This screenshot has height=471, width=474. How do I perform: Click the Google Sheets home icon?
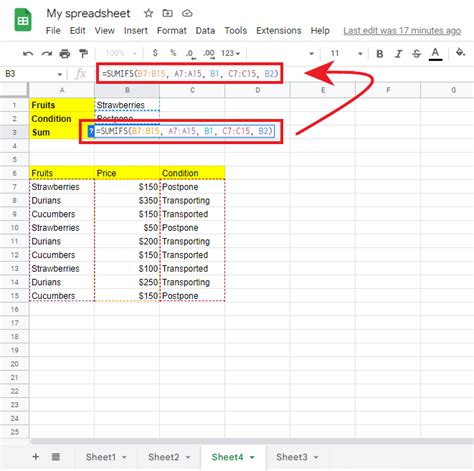point(23,20)
